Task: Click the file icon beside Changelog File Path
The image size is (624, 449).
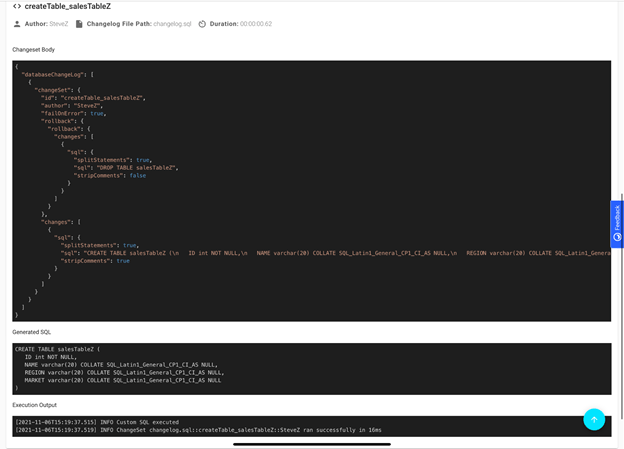Action: pyautogui.click(x=79, y=23)
